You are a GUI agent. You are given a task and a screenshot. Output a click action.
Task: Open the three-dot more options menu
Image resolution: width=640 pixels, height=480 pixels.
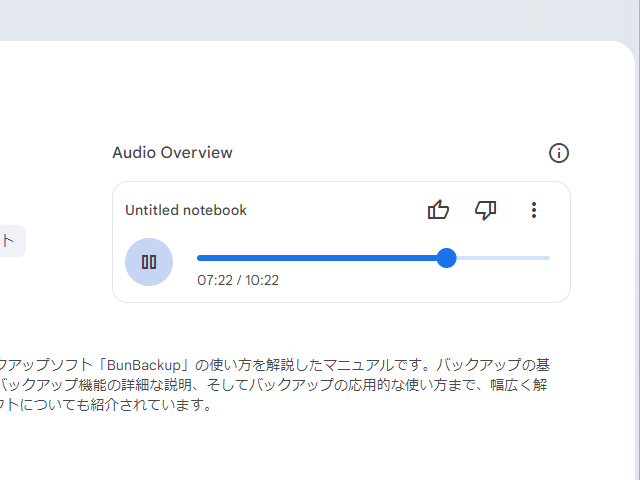[x=533, y=210]
